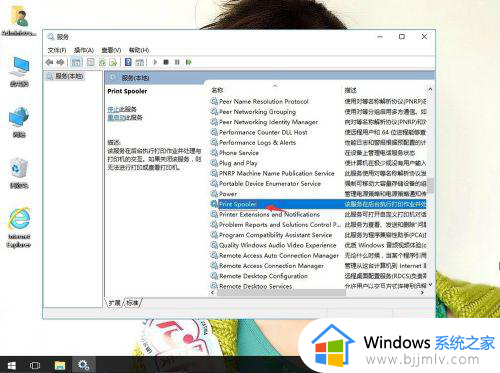Click gear icon beside Print Spooler
Screen dimensions: 500x373
214,204
